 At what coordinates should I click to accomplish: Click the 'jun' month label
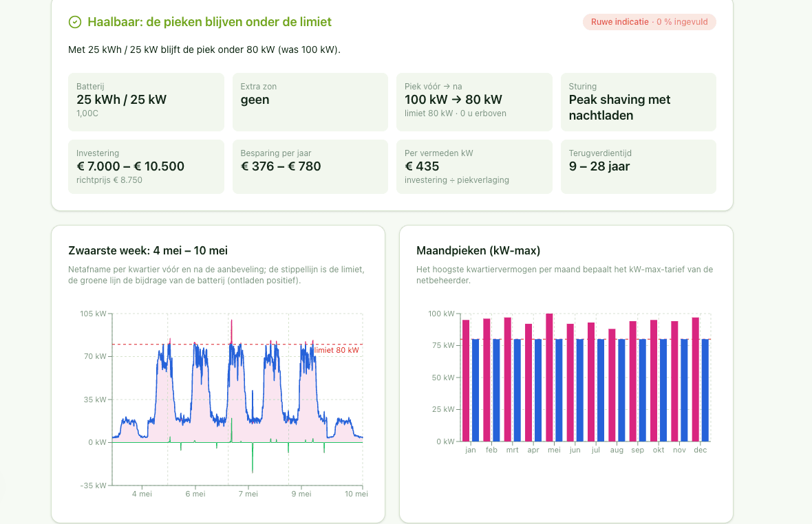[575, 450]
